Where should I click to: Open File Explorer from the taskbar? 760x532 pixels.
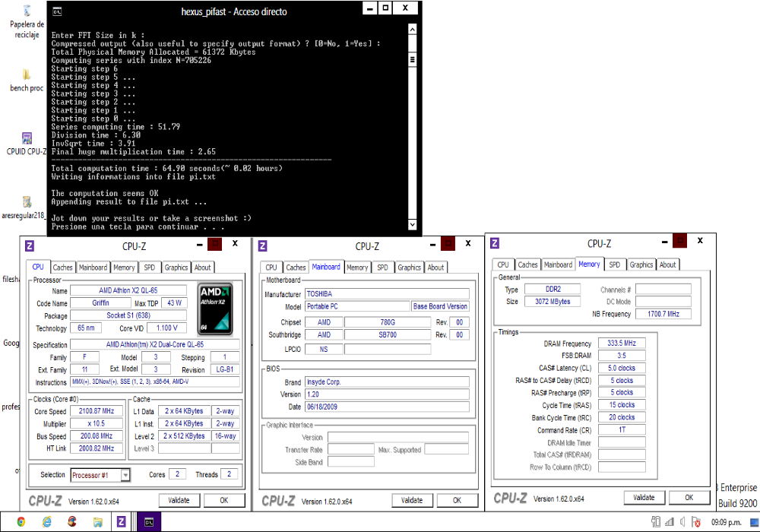tap(98, 522)
